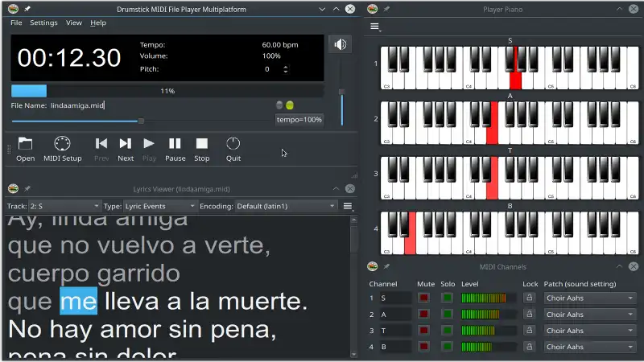This screenshot has height=362, width=644.
Task: Open the Type dropdown showing Lyric Events
Action: tap(159, 206)
